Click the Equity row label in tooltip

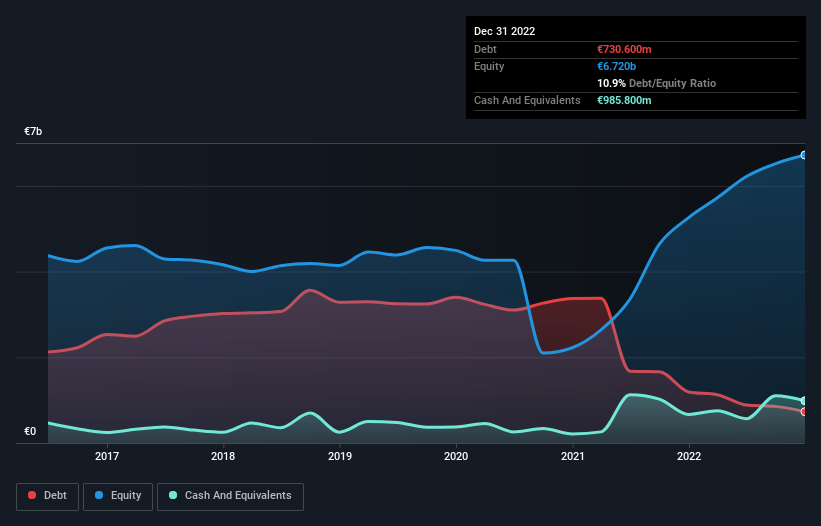[489, 66]
